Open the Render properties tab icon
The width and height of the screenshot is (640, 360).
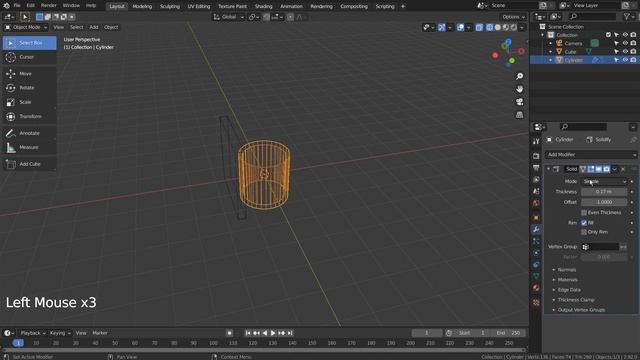[x=536, y=156]
